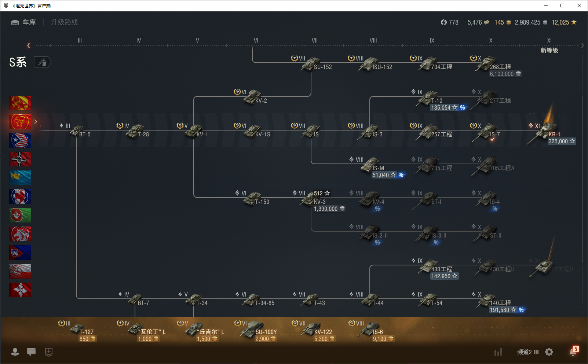
Task: Open the settings gear icon
Action: click(x=549, y=352)
